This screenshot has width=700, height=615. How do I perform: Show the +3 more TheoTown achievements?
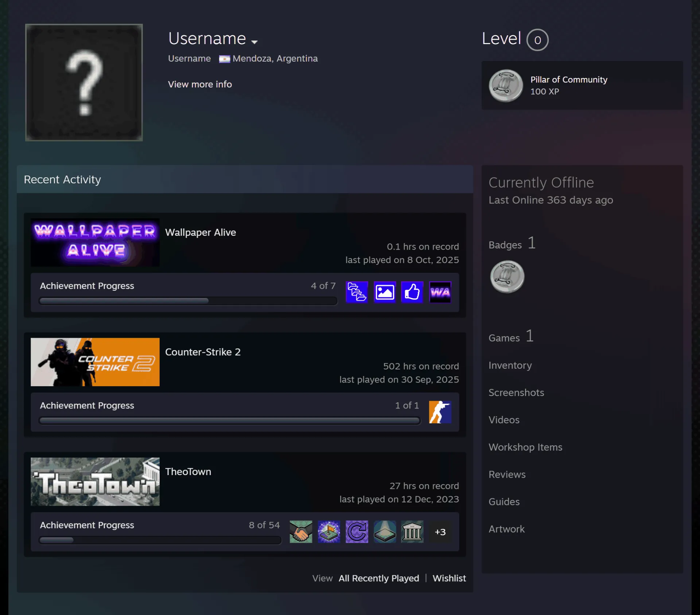point(440,532)
